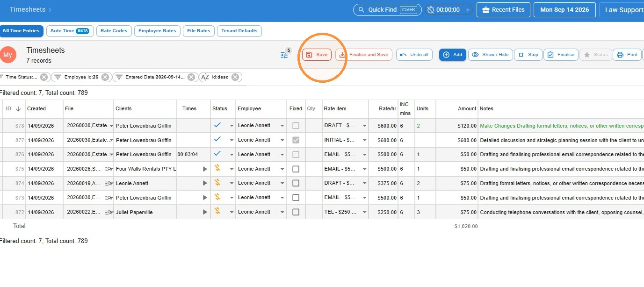Image resolution: width=644 pixels, height=287 pixels.
Task: Click the unbilled status icon for entry 875
Action: pyautogui.click(x=217, y=168)
